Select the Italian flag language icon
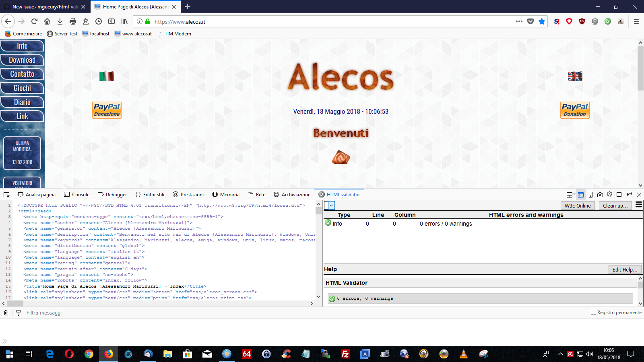 click(107, 76)
